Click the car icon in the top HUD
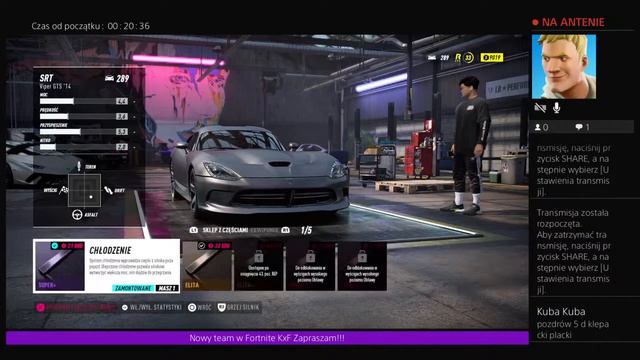The width and height of the screenshot is (640, 360). click(432, 58)
